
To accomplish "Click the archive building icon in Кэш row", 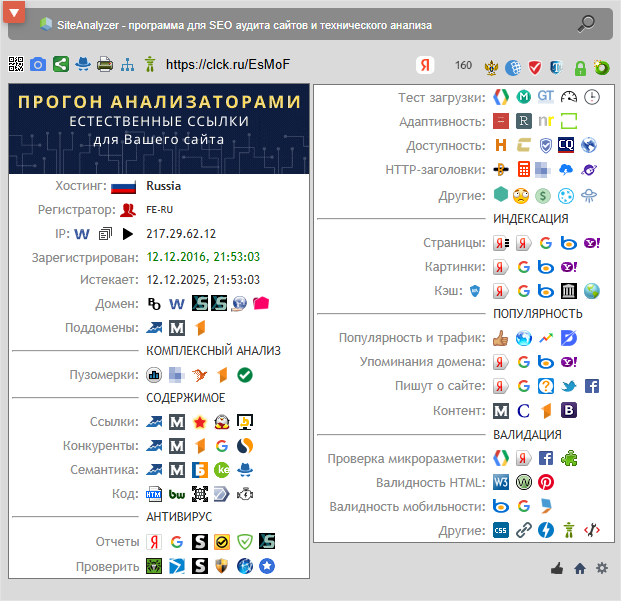I will (569, 291).
